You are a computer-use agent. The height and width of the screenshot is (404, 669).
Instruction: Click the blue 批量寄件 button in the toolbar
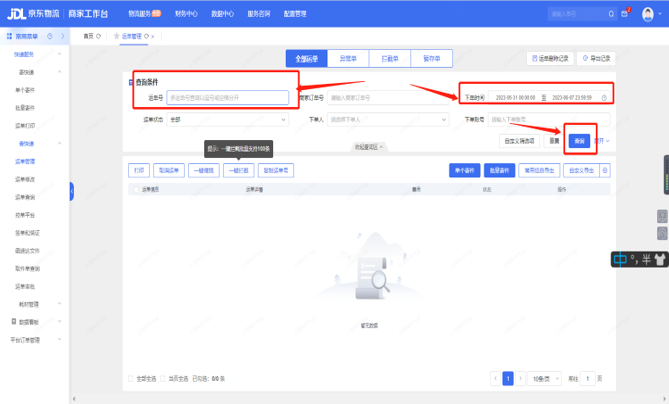[x=500, y=170]
